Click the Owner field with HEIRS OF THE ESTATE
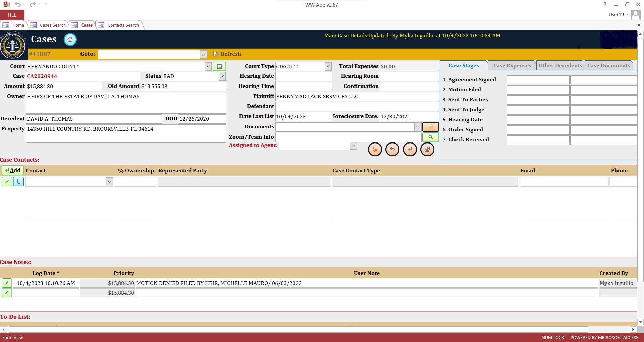This screenshot has height=342, width=644. pyautogui.click(x=126, y=103)
